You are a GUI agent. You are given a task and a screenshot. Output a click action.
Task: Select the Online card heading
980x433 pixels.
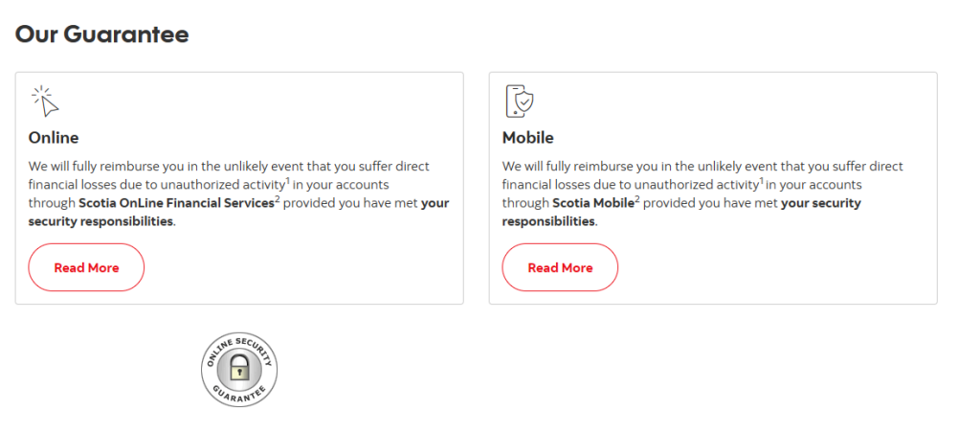click(54, 138)
